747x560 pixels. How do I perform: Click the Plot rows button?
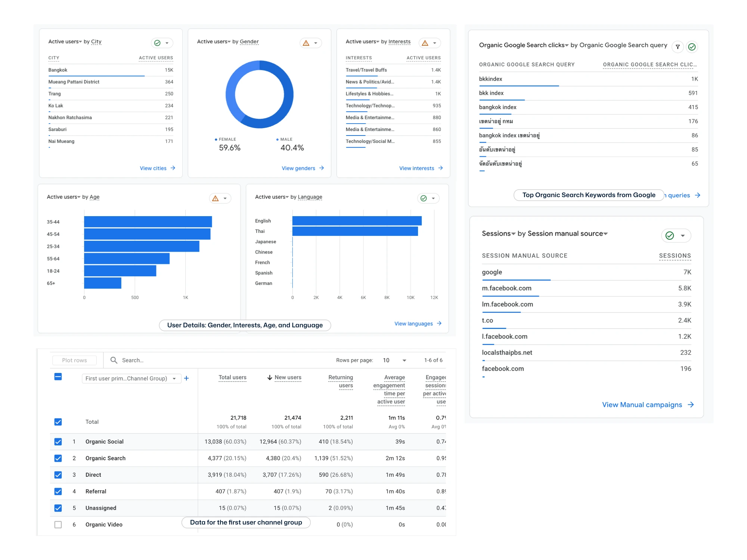coord(74,360)
